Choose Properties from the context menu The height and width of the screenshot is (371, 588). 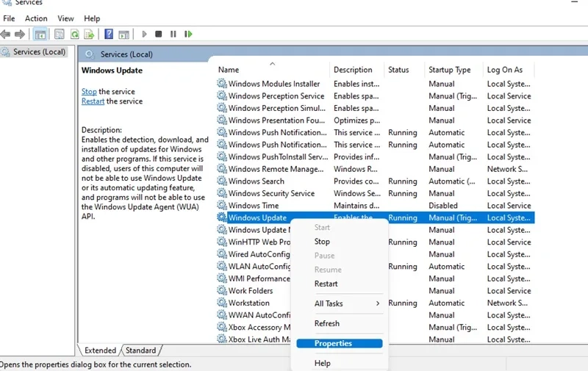pyautogui.click(x=333, y=343)
